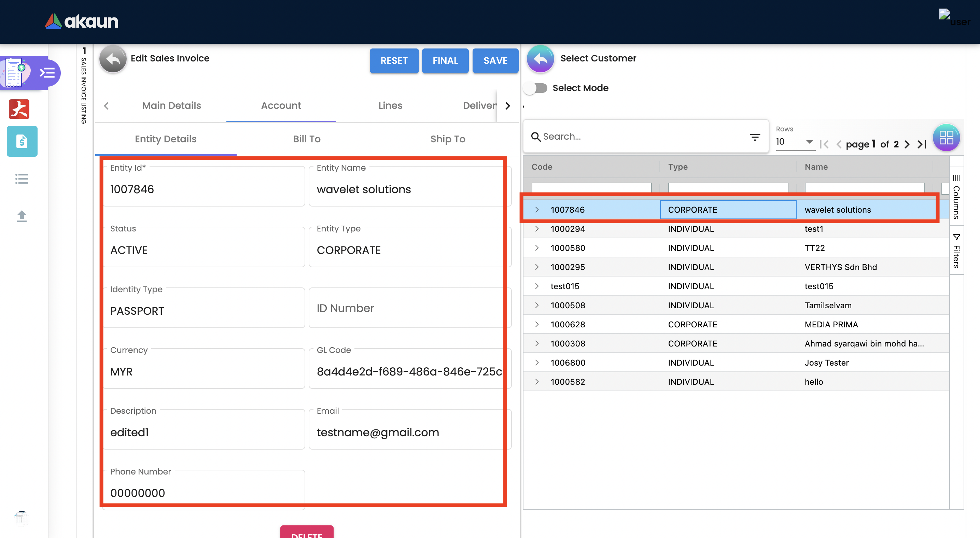Expand row 1000294 test1
The height and width of the screenshot is (538, 980).
pyautogui.click(x=537, y=229)
